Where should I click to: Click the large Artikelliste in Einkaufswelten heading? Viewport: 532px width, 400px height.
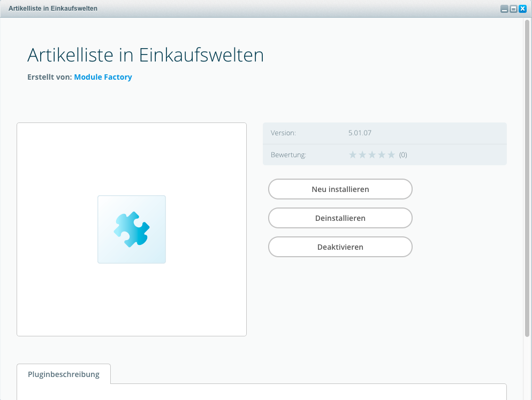coord(146,55)
